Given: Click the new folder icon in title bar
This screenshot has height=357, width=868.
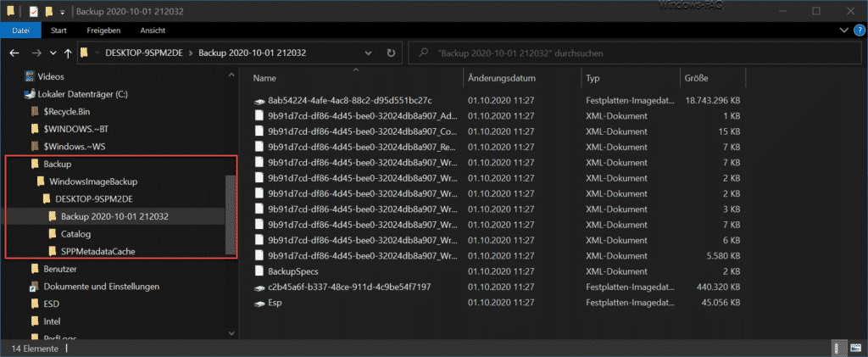Looking at the screenshot, I should [x=48, y=11].
